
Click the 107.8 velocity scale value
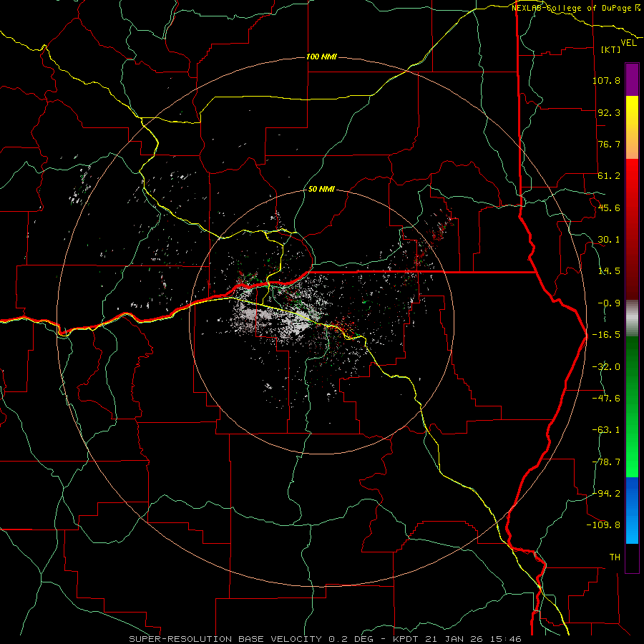coord(606,80)
